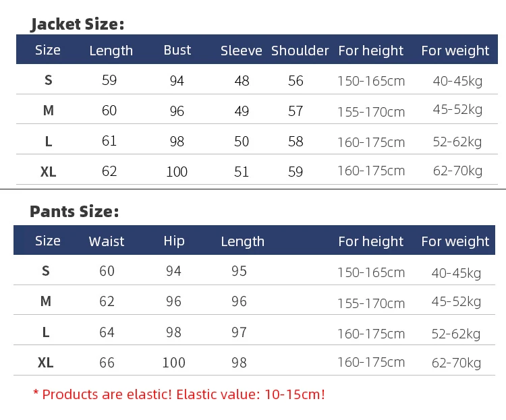Click the pants hip value 100

click(x=173, y=363)
